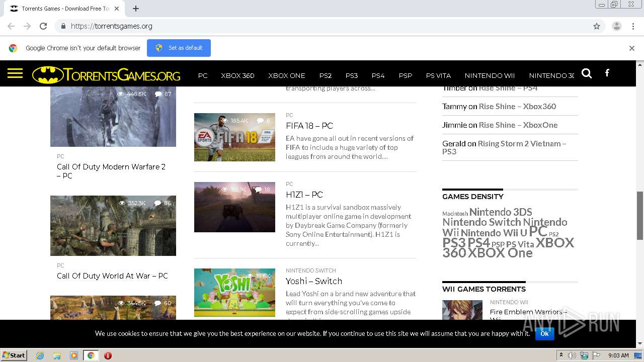Open Call Of Duty Modern Warfare 2 link

pos(111,171)
